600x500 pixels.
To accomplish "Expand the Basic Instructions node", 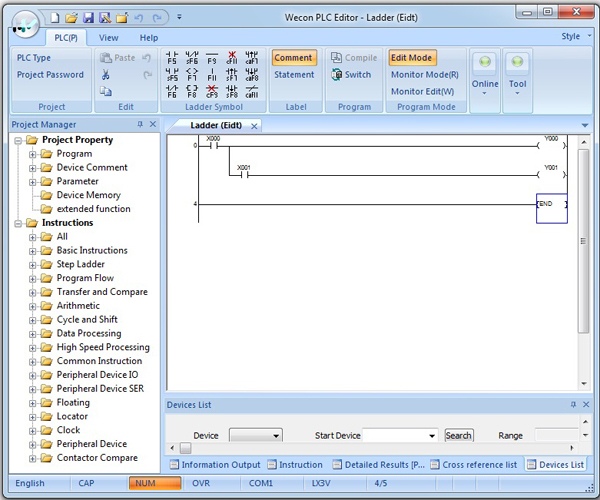I will point(33,251).
